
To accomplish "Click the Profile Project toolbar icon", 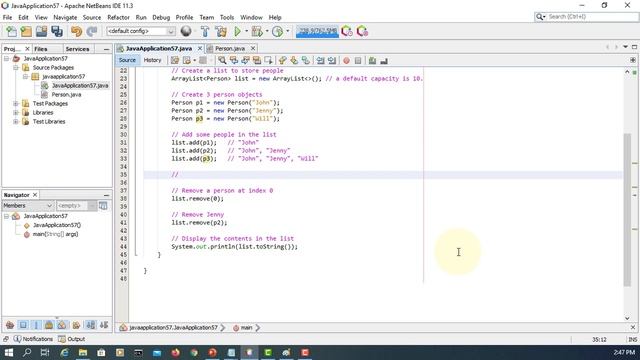I will [x=278, y=31].
